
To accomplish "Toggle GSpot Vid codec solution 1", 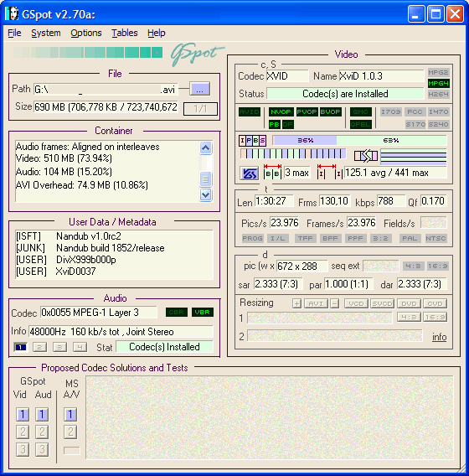I will tap(23, 414).
